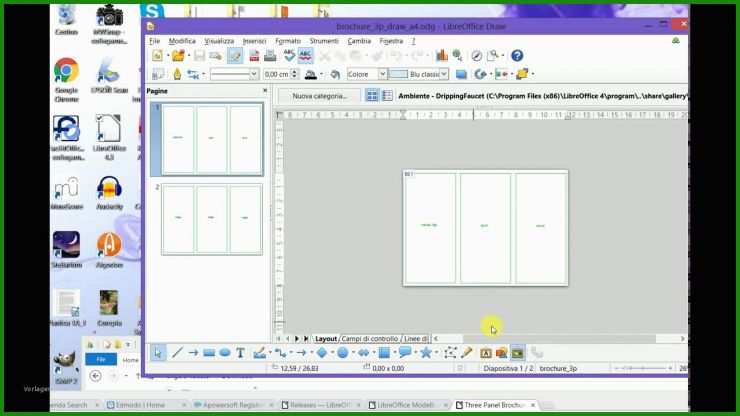This screenshot has width=740, height=416.
Task: Select the Callouts speech bubble tool
Action: [405, 353]
